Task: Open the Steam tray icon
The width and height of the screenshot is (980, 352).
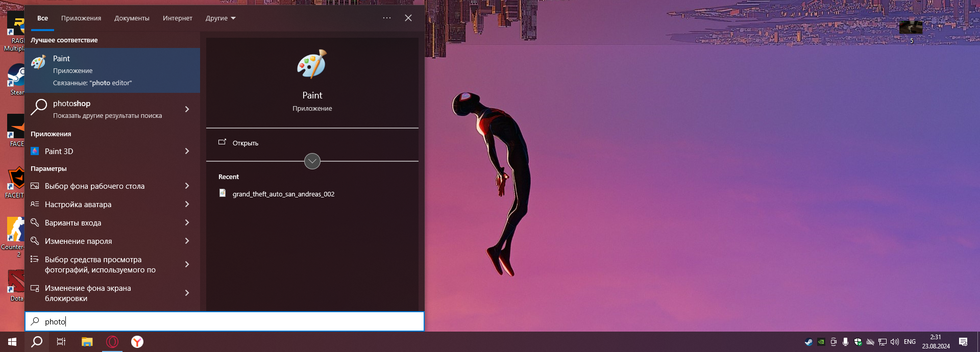Action: point(808,342)
